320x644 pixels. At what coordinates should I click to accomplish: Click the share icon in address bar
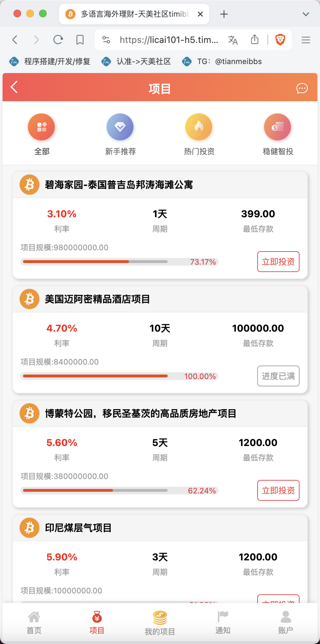[255, 40]
